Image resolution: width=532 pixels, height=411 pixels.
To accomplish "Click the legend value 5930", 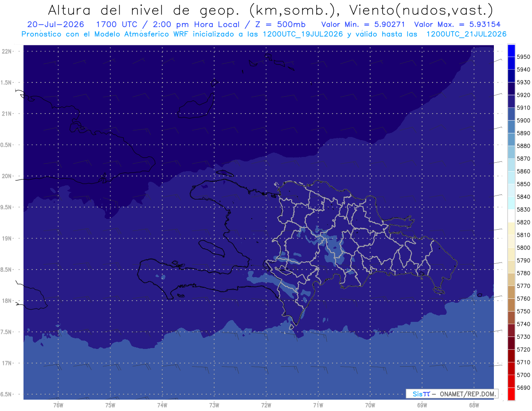I will point(523,82).
